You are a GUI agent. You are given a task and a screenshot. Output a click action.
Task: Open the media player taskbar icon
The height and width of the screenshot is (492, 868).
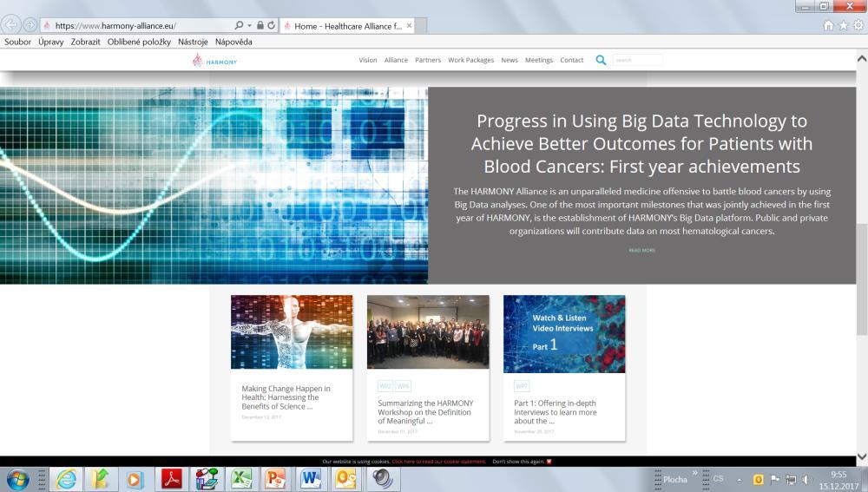[135, 479]
